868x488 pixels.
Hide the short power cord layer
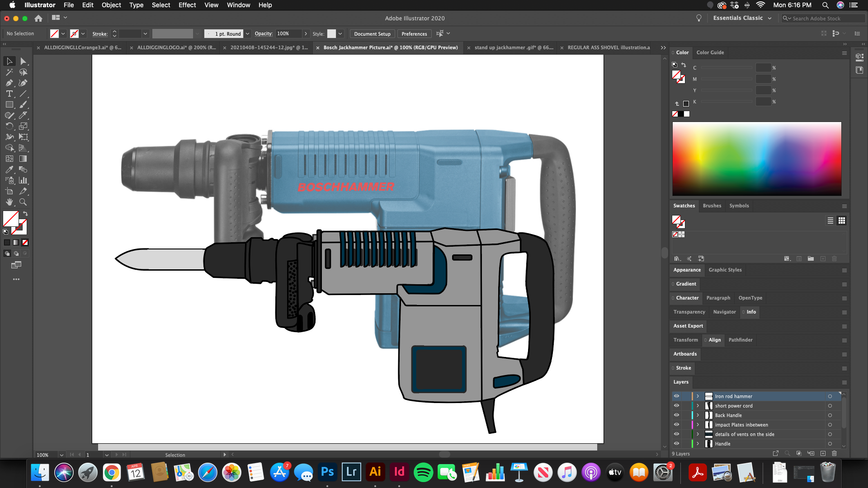[x=677, y=406]
